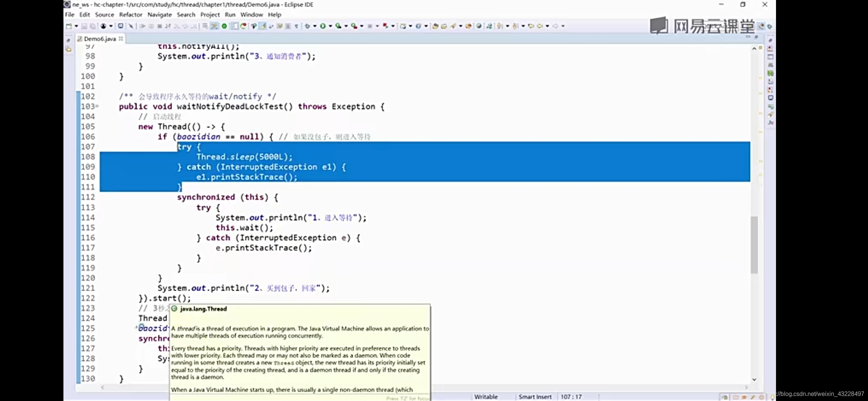868x401 pixels.
Task: Click the '107 : 17' cursor position
Action: point(571,397)
